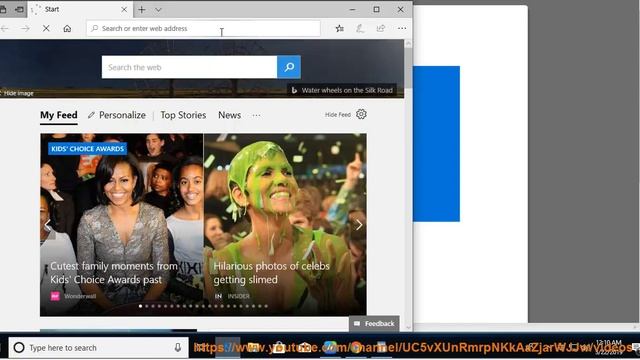Click the page vertical scrollbar thumb
This screenshot has width=640, height=360.
click(408, 67)
